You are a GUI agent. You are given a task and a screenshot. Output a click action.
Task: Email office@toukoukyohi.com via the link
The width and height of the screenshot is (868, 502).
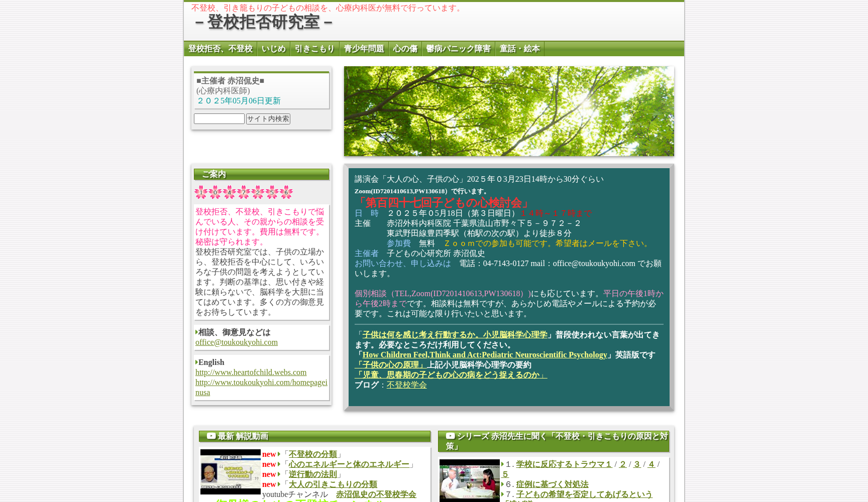click(236, 342)
